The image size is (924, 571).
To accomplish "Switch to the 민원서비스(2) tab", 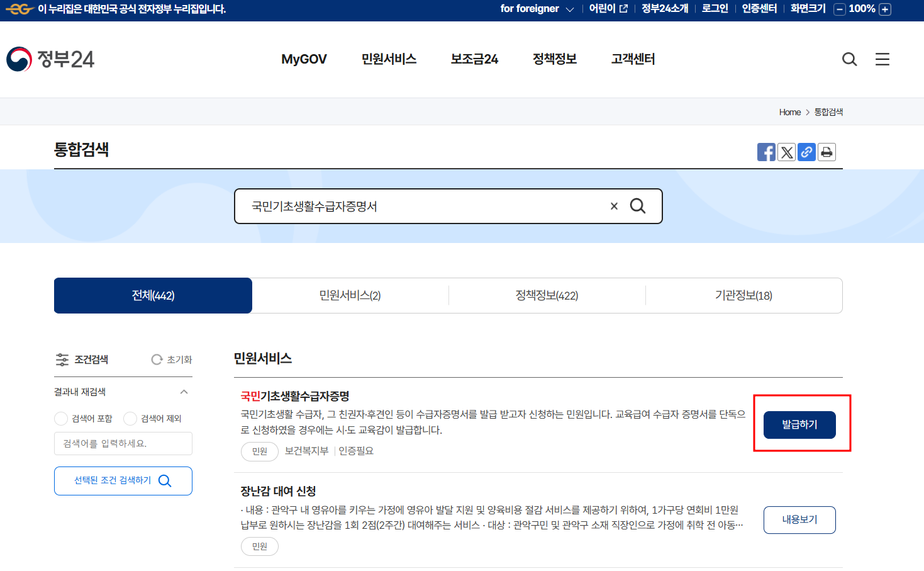I will tap(350, 295).
